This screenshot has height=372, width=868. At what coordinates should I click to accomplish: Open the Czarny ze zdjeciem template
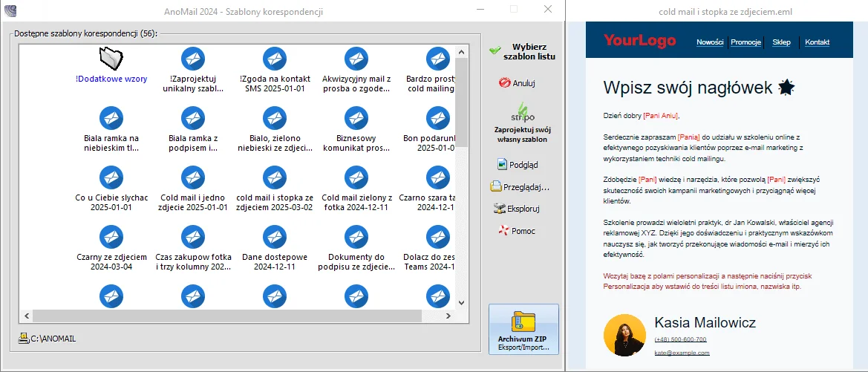(111, 236)
